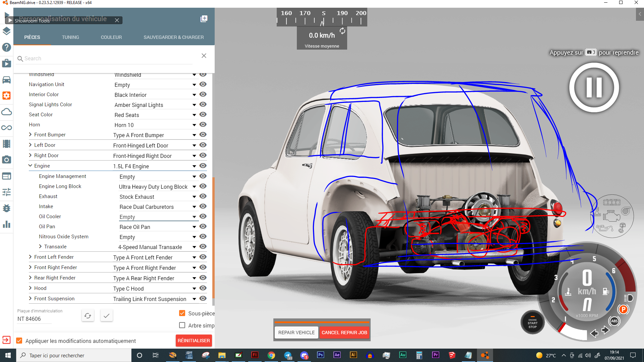Click the help question mark icon

6,47
